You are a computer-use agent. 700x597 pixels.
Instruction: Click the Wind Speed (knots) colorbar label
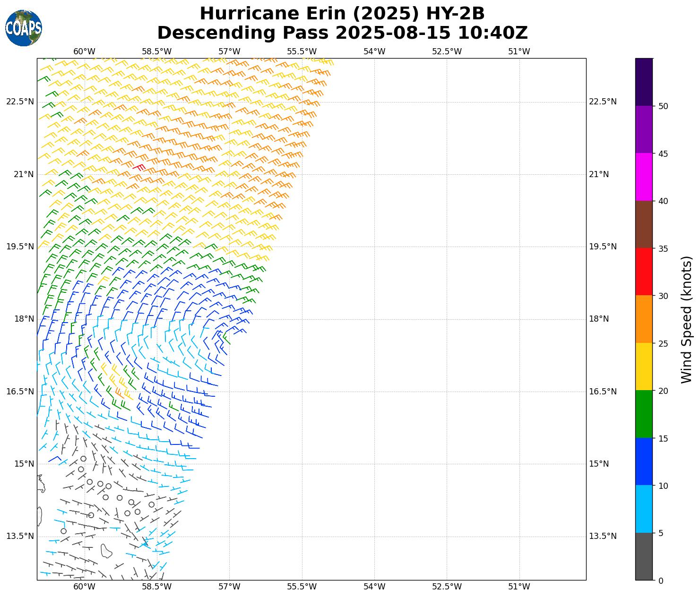[686, 319]
